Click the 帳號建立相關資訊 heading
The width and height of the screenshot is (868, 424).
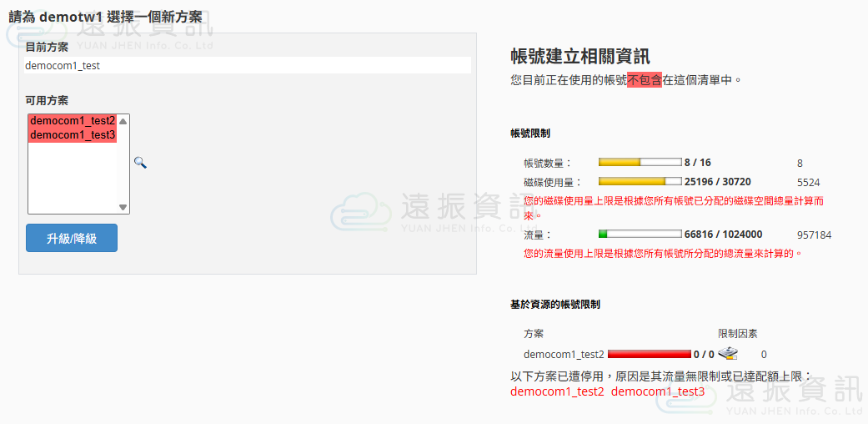point(580,57)
